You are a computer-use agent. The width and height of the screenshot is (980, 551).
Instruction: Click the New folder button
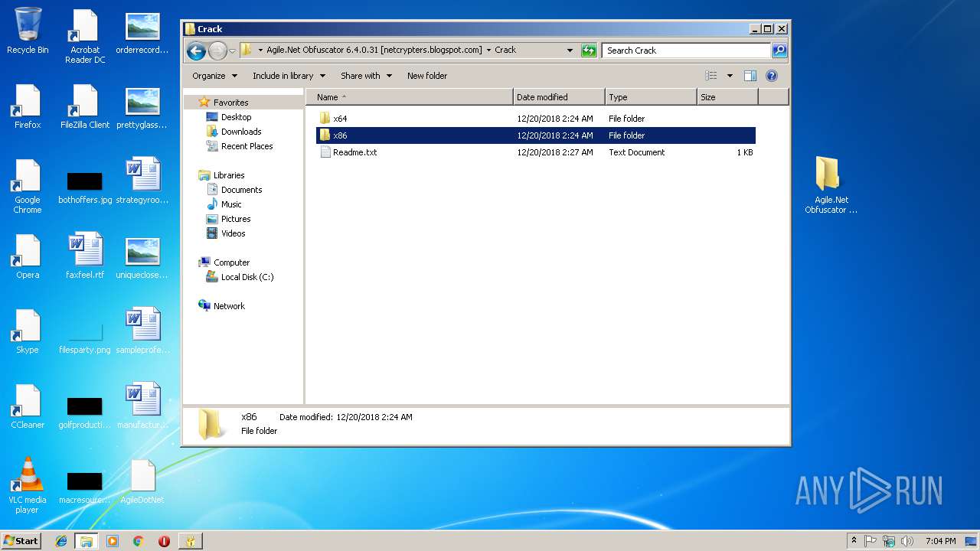pos(427,76)
